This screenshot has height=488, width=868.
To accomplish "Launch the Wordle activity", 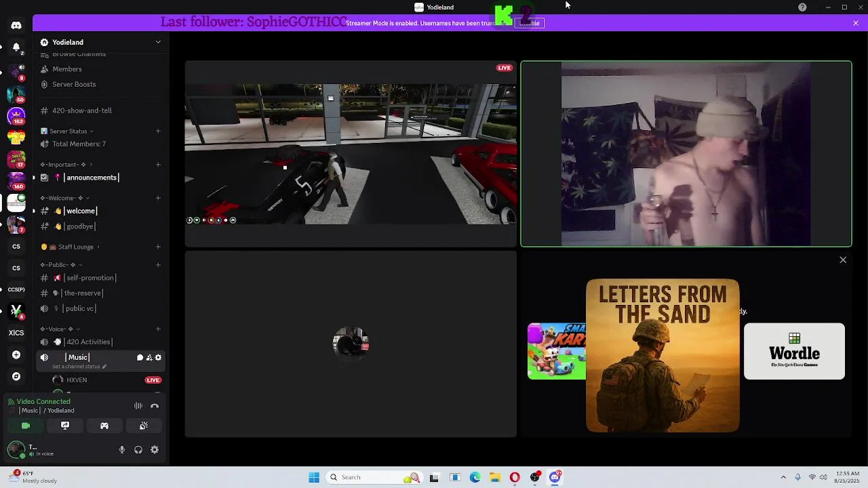I will point(794,351).
